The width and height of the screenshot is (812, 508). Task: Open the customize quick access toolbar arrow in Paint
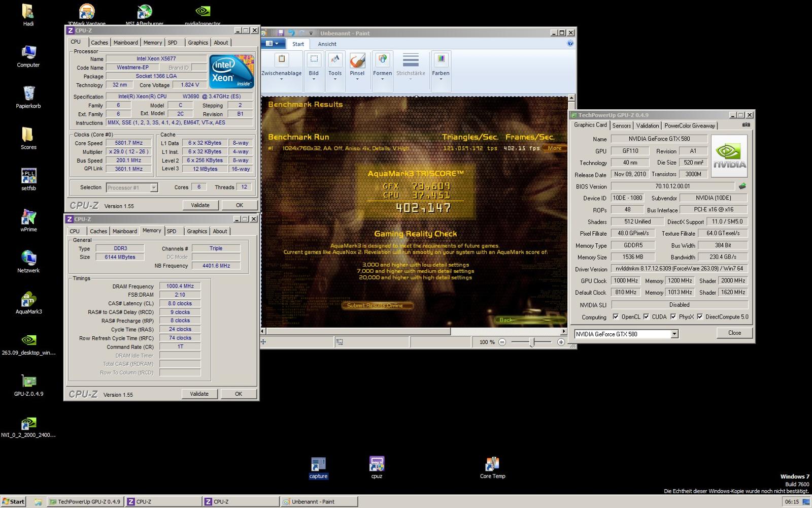click(x=311, y=34)
